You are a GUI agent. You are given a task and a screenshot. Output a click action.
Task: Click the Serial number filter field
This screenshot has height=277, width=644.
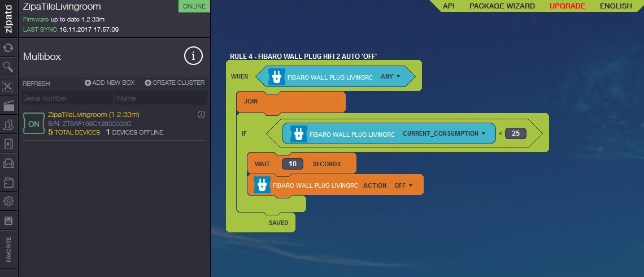[x=66, y=98]
